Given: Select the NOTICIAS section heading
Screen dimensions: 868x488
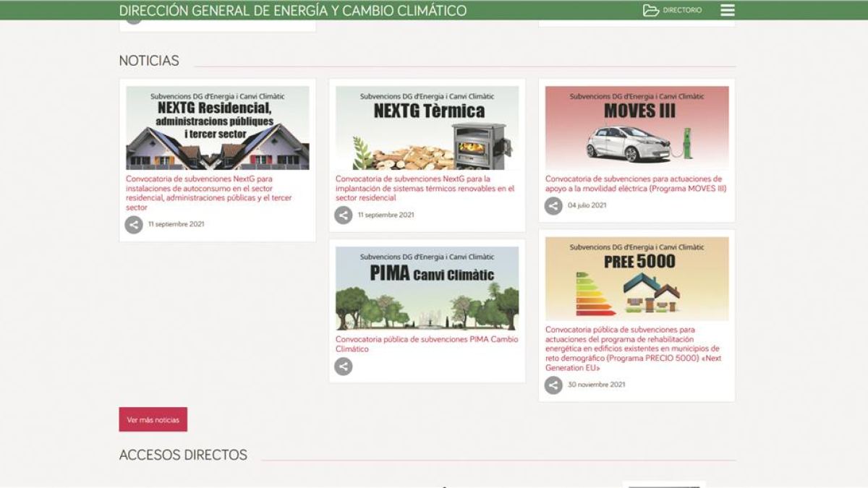Looking at the screenshot, I should point(149,61).
